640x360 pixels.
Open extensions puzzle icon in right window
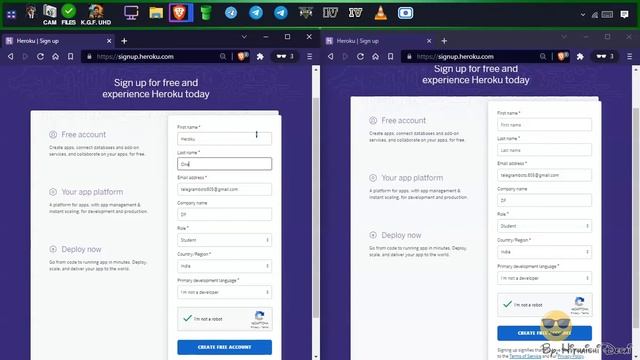tap(580, 56)
